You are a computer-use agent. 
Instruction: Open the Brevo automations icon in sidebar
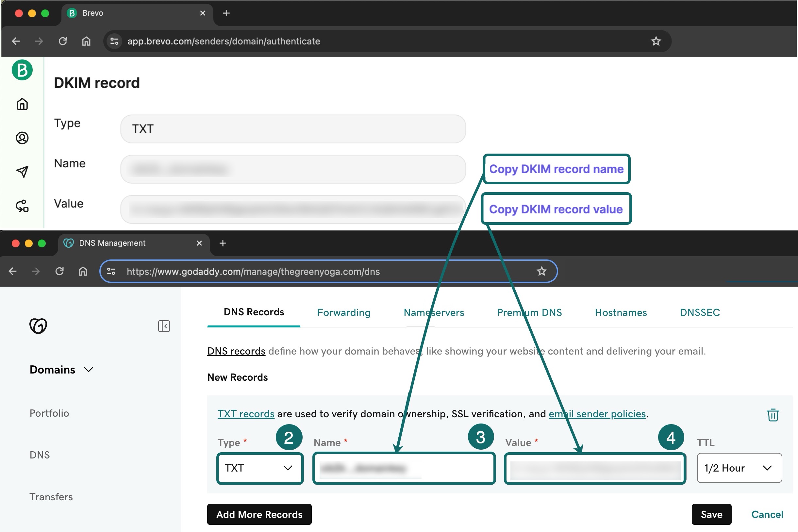point(22,206)
